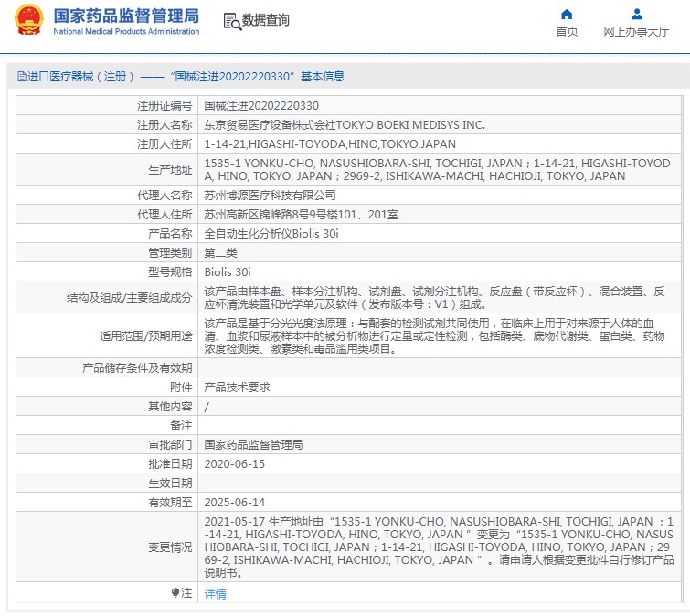
Task: Open 网上办事大厅 text link
Action: pos(636,32)
